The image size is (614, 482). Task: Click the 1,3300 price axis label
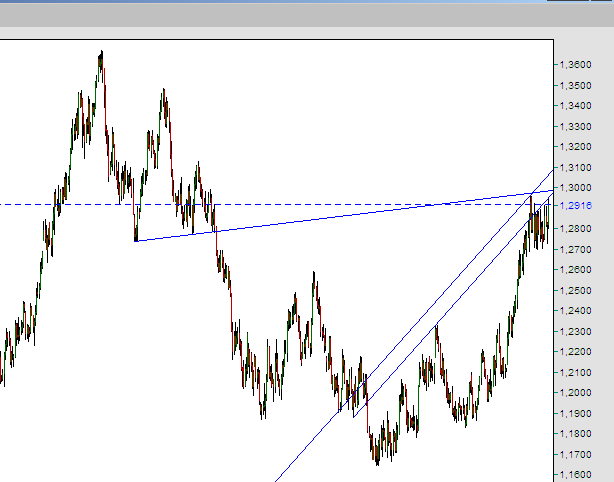point(576,126)
